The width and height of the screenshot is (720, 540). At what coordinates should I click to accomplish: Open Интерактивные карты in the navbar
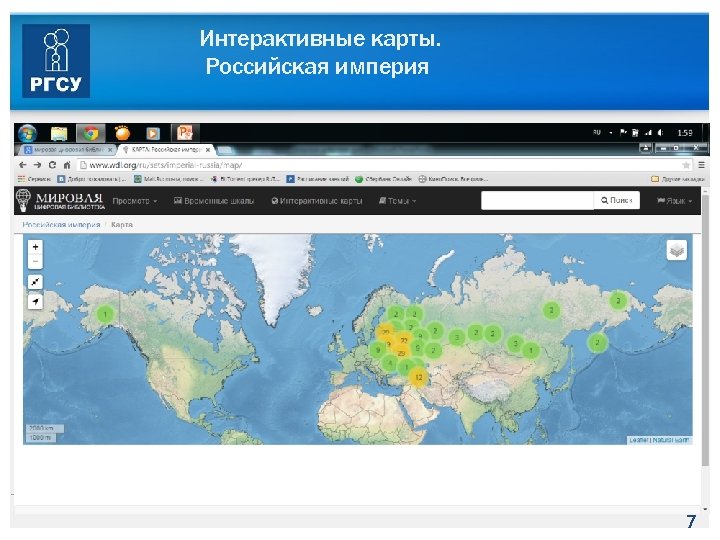[x=317, y=201]
